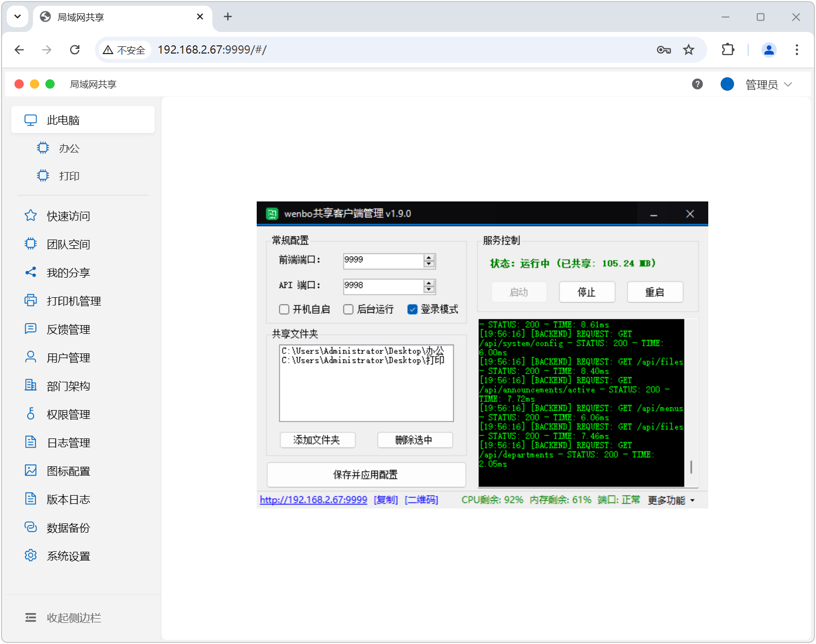Open a new browser tab
816x644 pixels.
[228, 17]
